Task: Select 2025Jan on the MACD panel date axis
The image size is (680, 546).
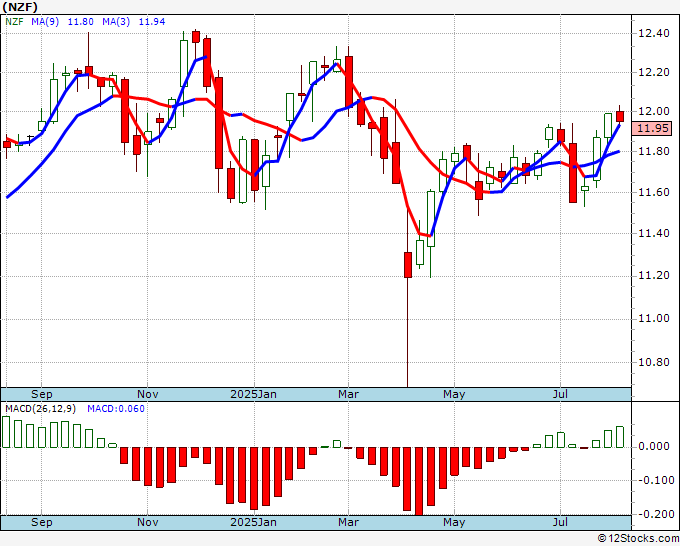Action: coord(253,522)
